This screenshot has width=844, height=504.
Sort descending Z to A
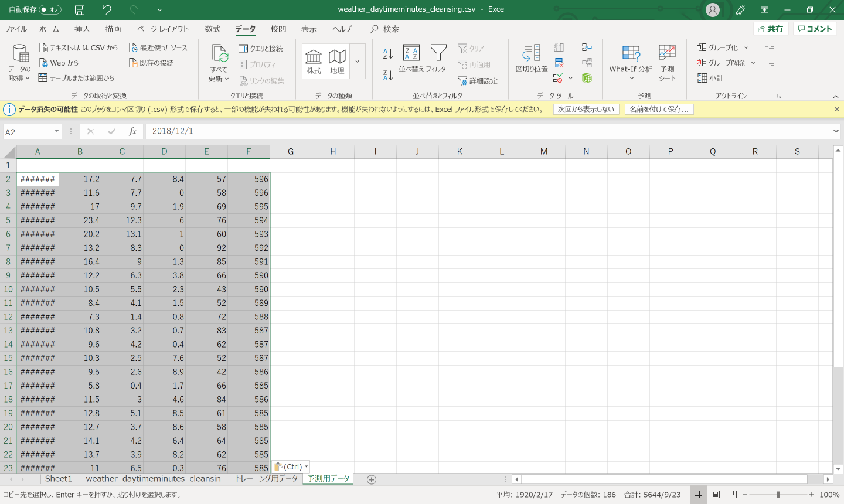coord(387,74)
